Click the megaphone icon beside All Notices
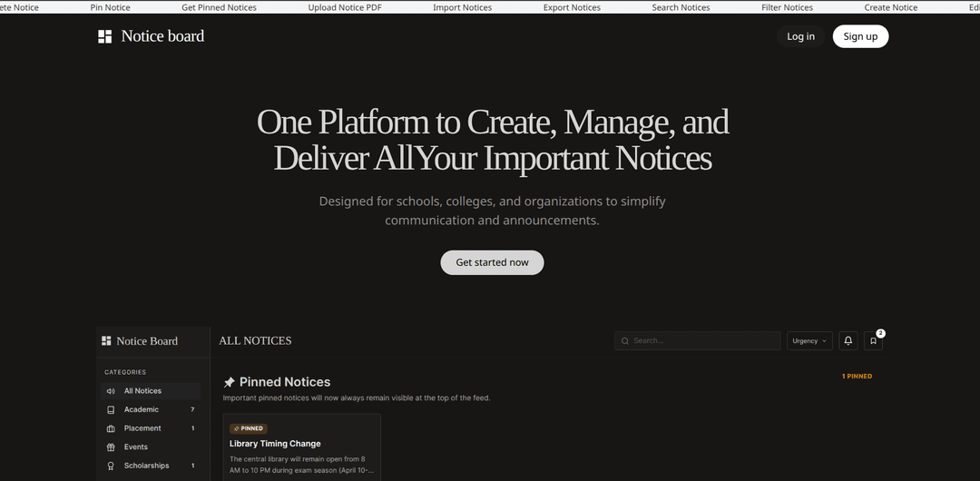Screen dimensions: 980x481 111,391
